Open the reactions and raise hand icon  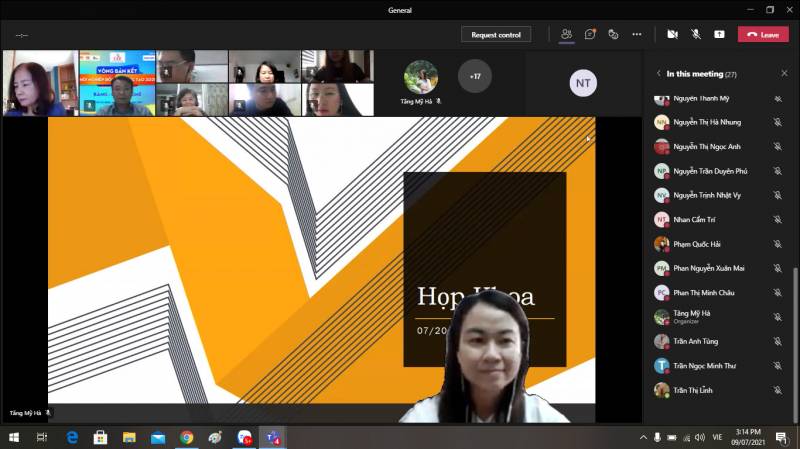(x=613, y=34)
